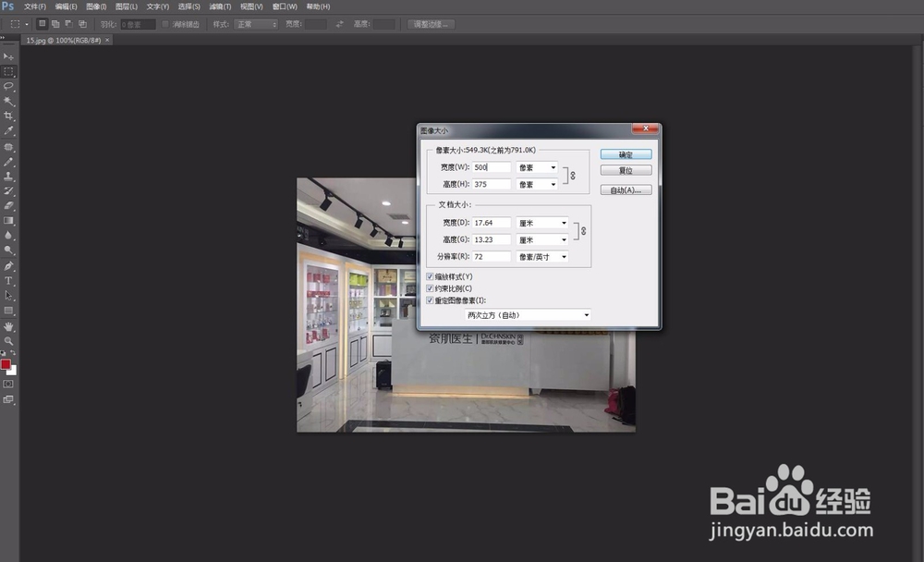The height and width of the screenshot is (562, 924).
Task: Click 确定 button in image size dialog
Action: tap(626, 154)
